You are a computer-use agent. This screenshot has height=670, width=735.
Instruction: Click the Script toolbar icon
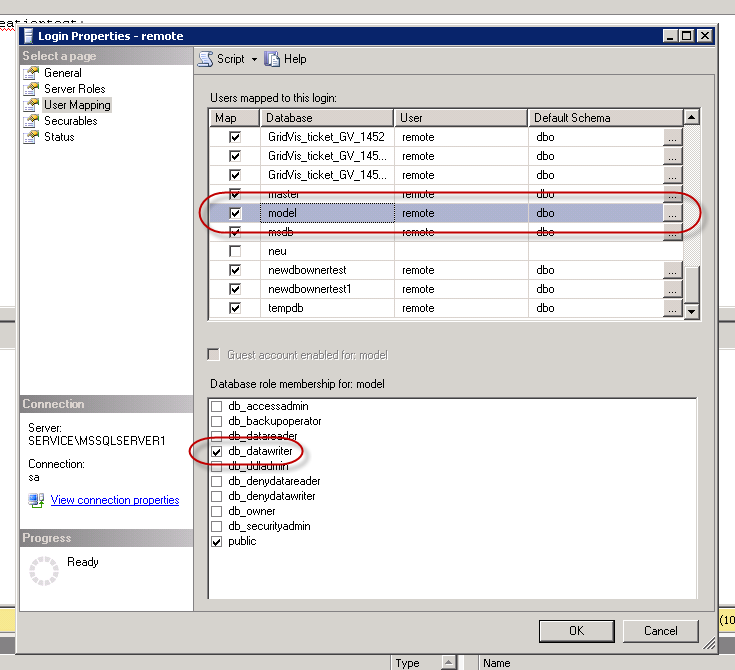pyautogui.click(x=205, y=59)
